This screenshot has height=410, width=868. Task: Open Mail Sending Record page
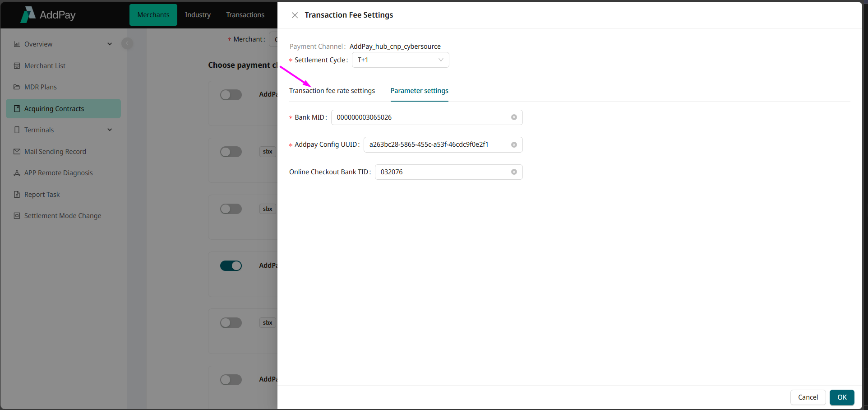pos(55,152)
